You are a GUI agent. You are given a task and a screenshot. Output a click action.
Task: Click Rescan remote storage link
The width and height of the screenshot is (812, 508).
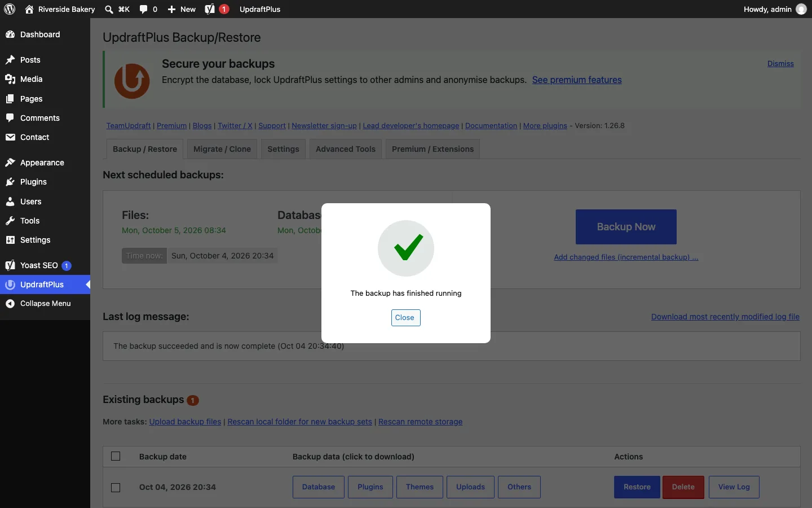point(421,422)
